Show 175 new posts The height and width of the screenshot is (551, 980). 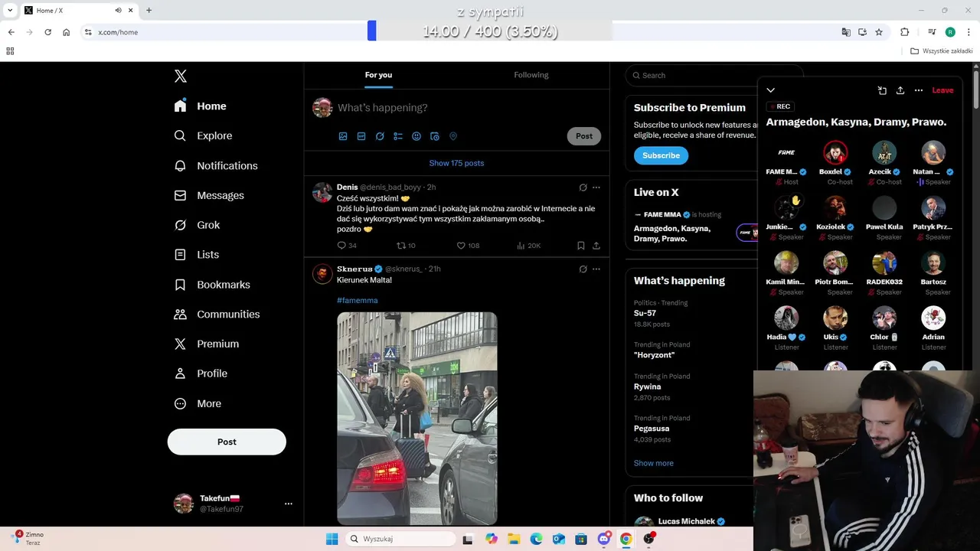tap(456, 163)
